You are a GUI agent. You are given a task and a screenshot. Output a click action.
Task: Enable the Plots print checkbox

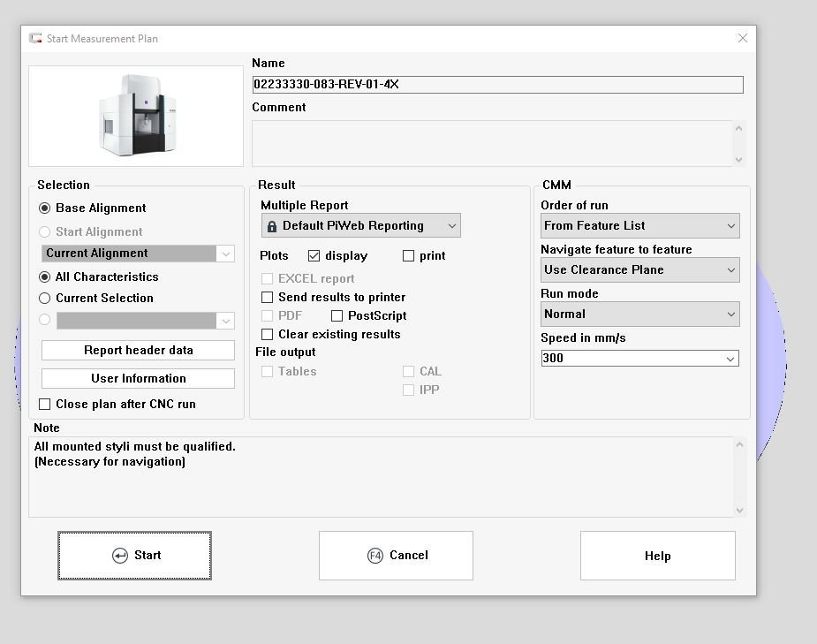(x=408, y=256)
